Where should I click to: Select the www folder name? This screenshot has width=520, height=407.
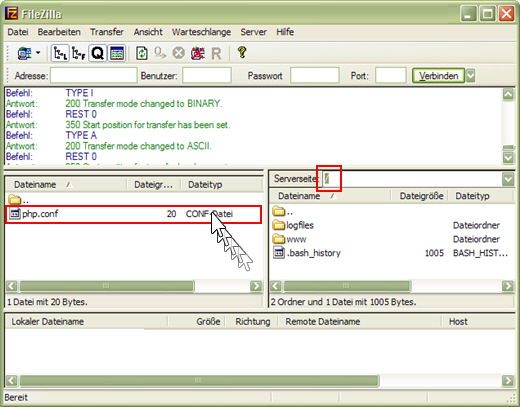pos(296,239)
